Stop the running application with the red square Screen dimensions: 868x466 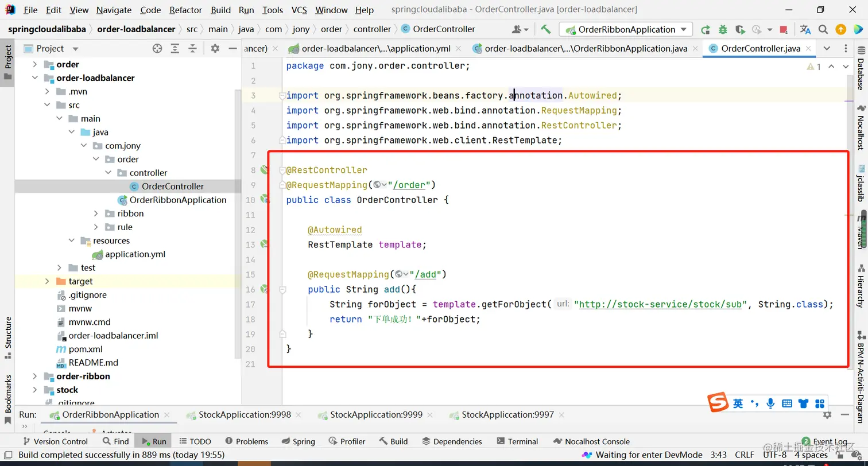tap(784, 29)
